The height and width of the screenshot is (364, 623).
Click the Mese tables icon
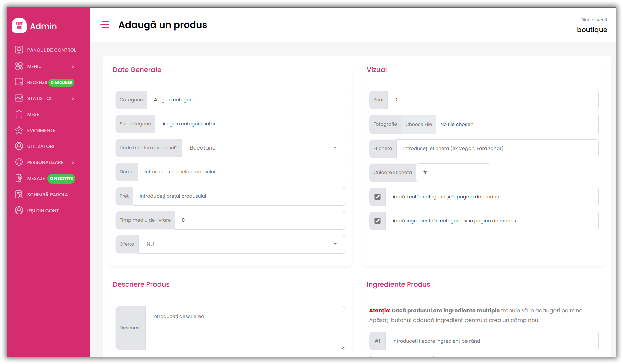click(x=19, y=114)
